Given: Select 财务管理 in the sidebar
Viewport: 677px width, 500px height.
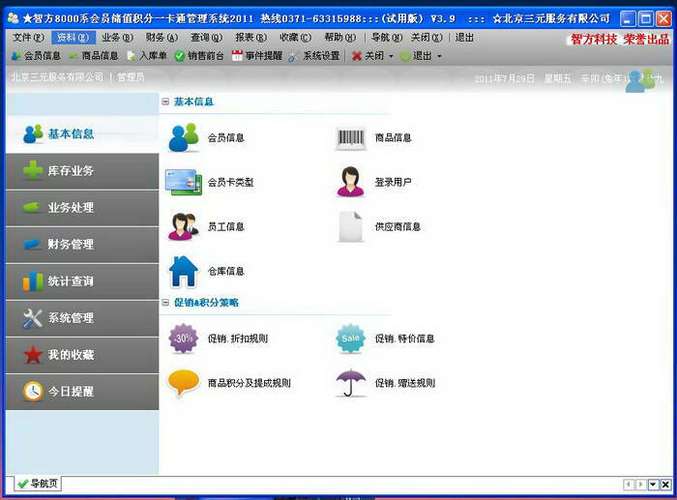Looking at the screenshot, I should click(82, 244).
